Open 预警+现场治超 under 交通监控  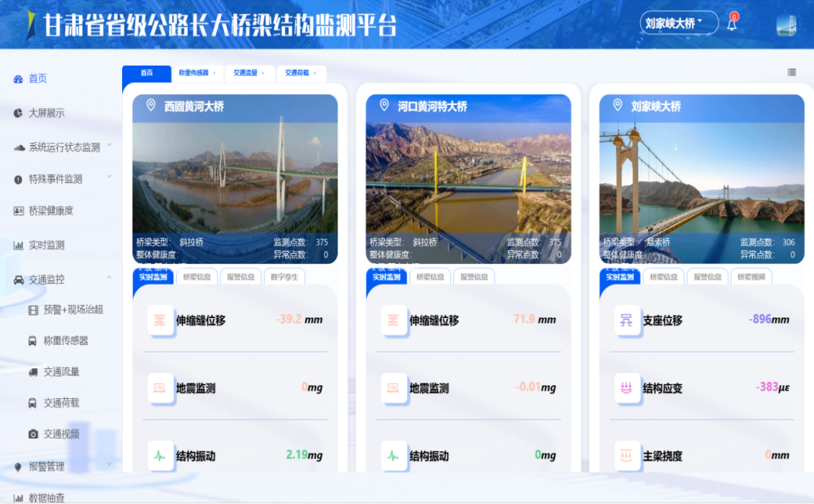[73, 310]
